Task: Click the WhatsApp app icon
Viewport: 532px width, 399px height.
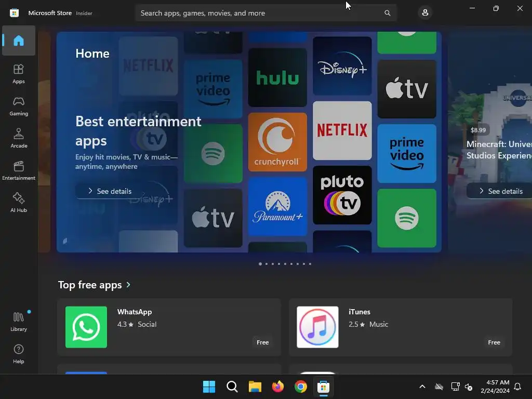Action: point(86,327)
